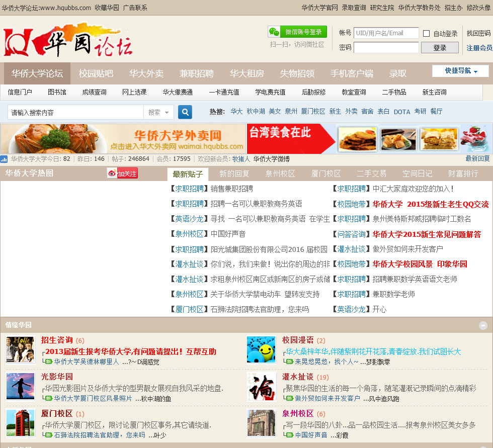Collapse the 情缘华园 section with minus icon
Screen dimensions: 493x448
pyautogui.click(x=483, y=325)
